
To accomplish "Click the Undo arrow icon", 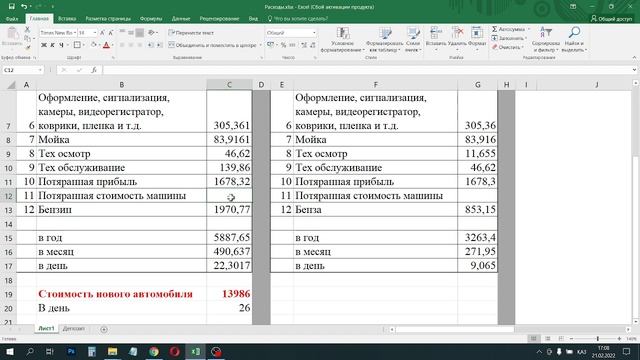I will 24,7.
